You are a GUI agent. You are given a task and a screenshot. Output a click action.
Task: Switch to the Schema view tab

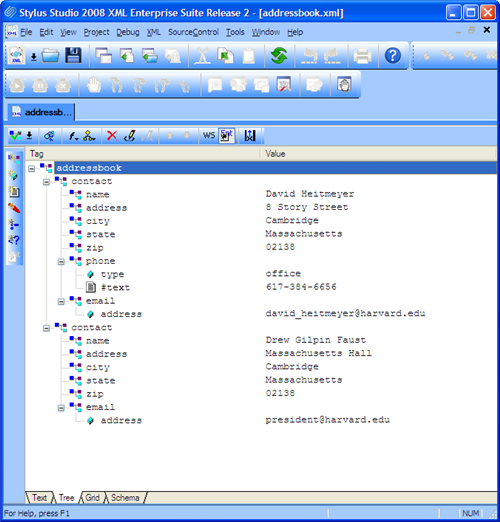pos(125,498)
